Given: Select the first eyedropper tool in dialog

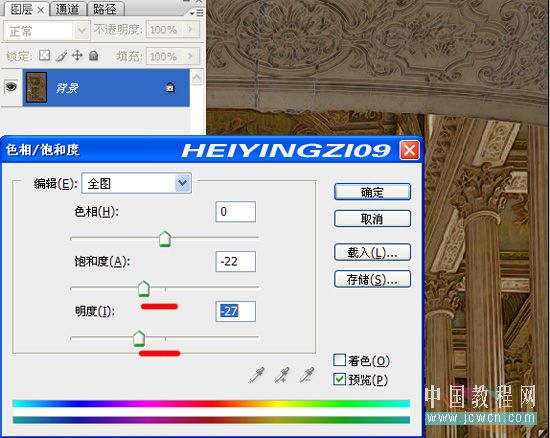Looking at the screenshot, I should click(x=257, y=375).
